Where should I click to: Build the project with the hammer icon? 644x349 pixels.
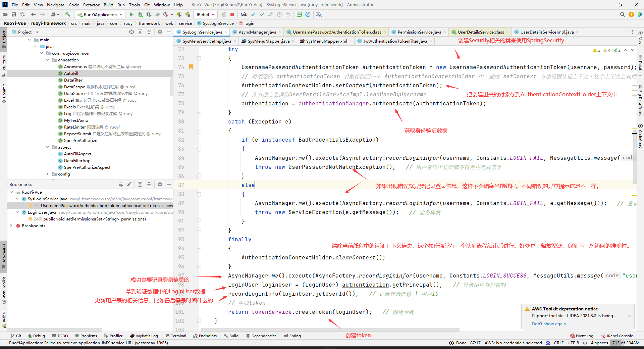(67, 14)
